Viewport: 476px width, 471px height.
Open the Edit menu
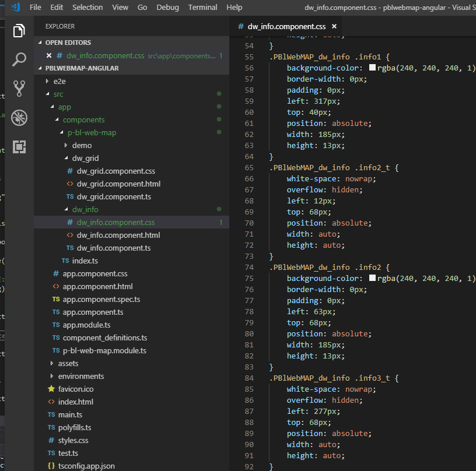57,7
